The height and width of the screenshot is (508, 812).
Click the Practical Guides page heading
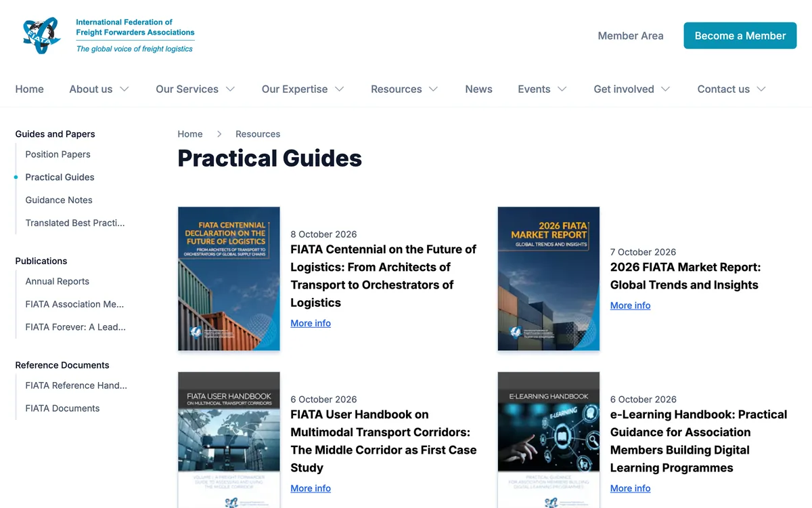coord(269,158)
